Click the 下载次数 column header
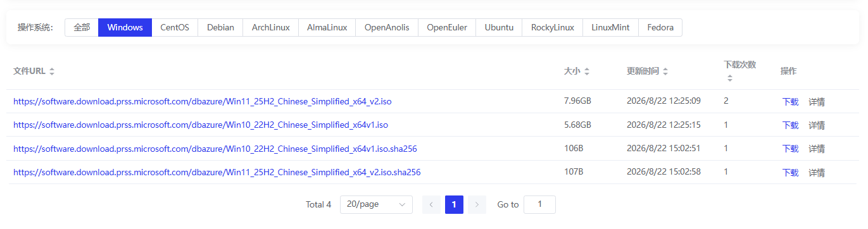 point(740,65)
